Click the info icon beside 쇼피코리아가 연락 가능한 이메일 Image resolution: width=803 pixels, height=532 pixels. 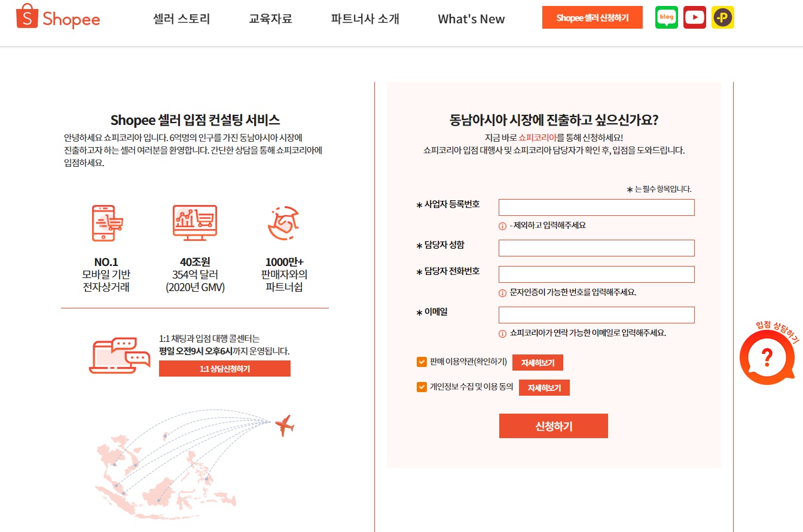click(x=502, y=333)
